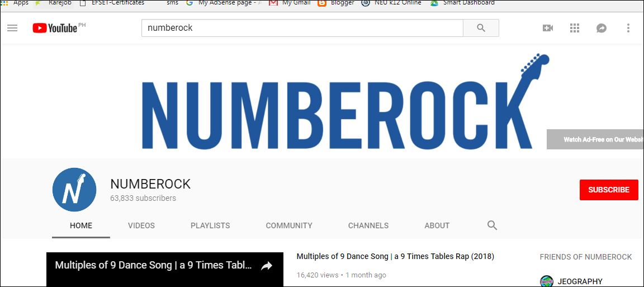Viewport: 644px width, 287px height.
Task: Open the three-dot settings menu
Action: pyautogui.click(x=628, y=28)
